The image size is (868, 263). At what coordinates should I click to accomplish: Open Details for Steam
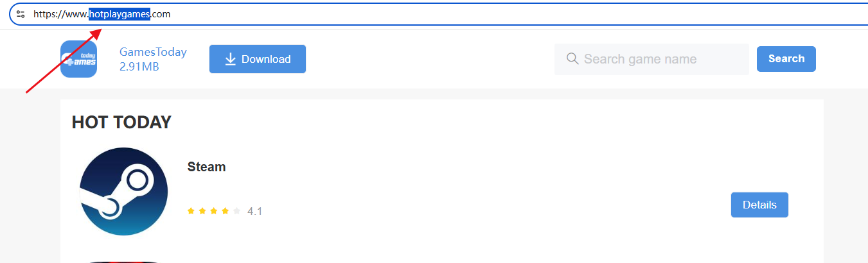(759, 205)
